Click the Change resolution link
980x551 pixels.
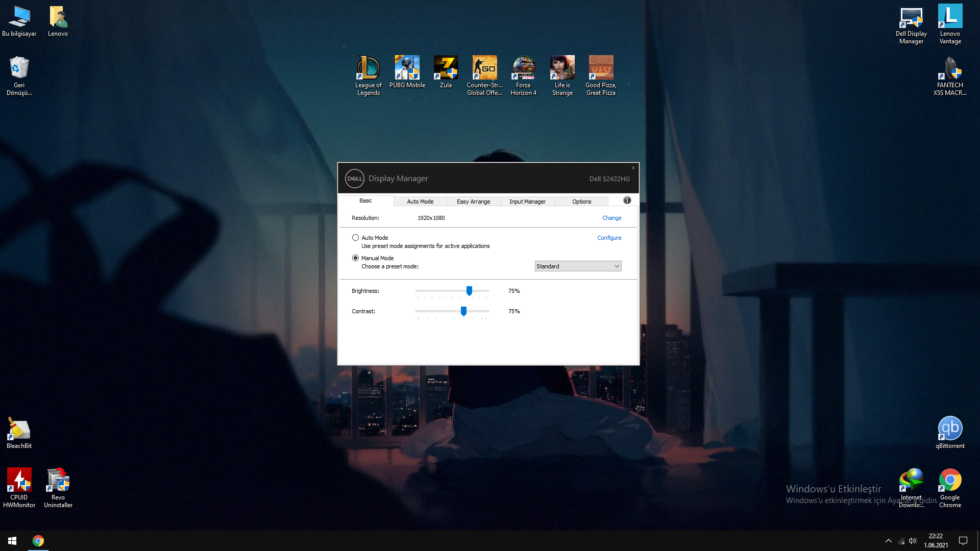611,218
